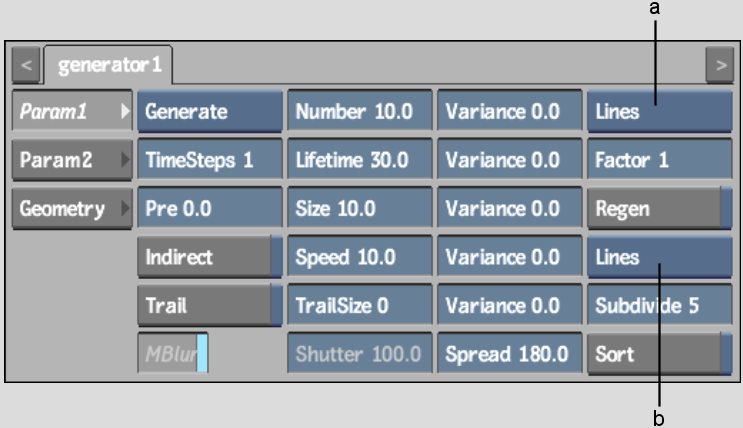
Task: Click the left tab scroll arrow
Action: tap(26, 65)
